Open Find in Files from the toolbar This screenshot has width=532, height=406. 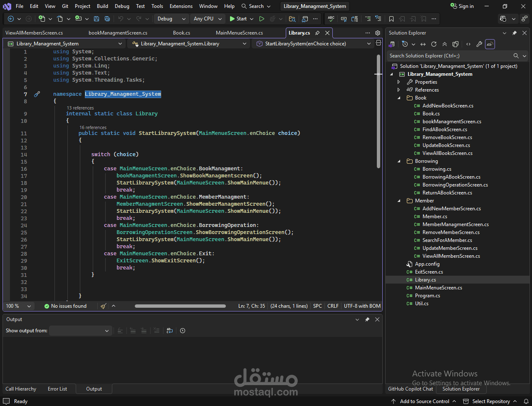coord(292,19)
